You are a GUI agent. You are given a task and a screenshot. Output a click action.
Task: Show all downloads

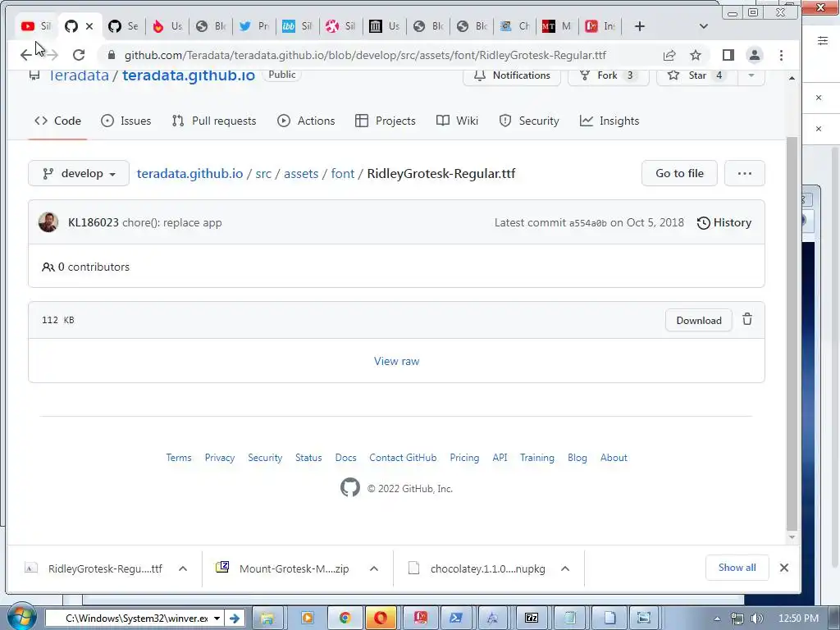[x=737, y=568]
